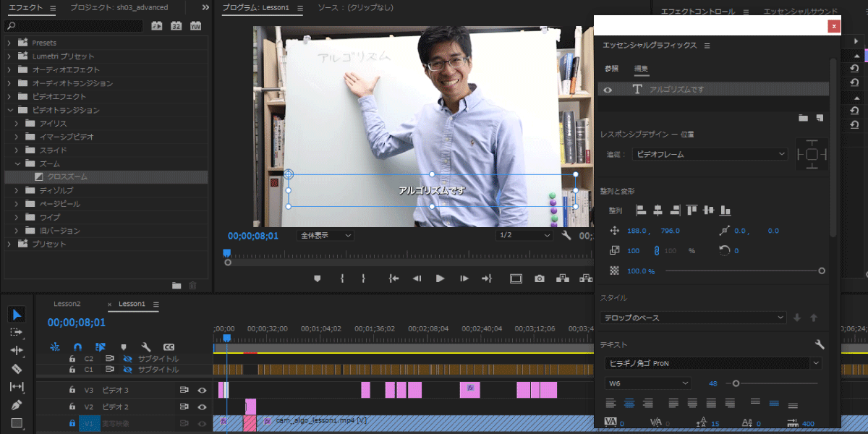Lock the V2 video track
The width and height of the screenshot is (868, 434).
coord(72,407)
